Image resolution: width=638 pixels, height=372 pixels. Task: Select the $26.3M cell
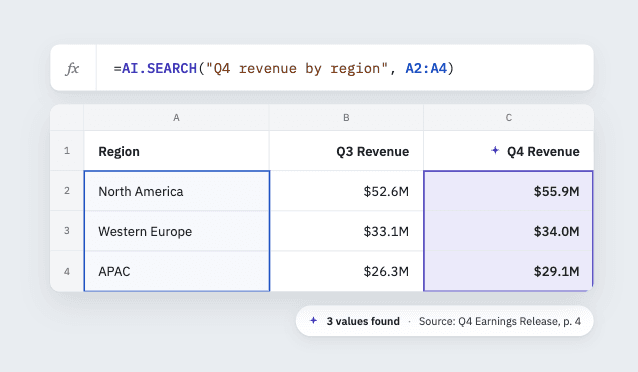(x=346, y=271)
